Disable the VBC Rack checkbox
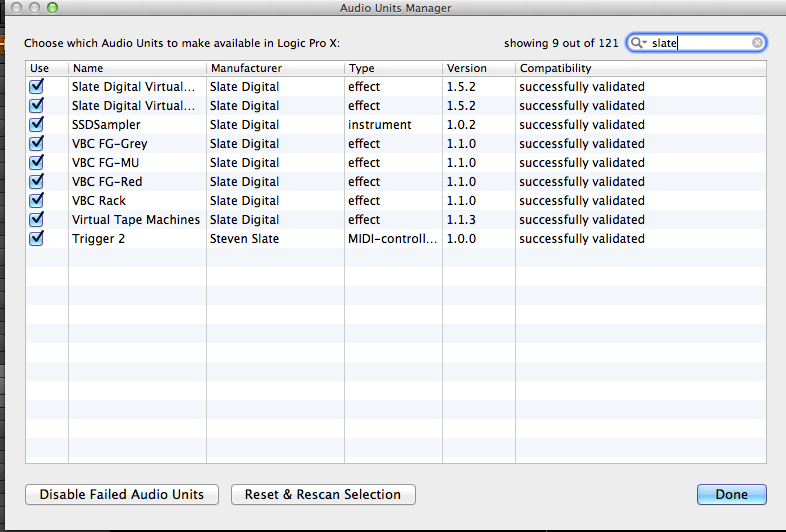 (37, 201)
